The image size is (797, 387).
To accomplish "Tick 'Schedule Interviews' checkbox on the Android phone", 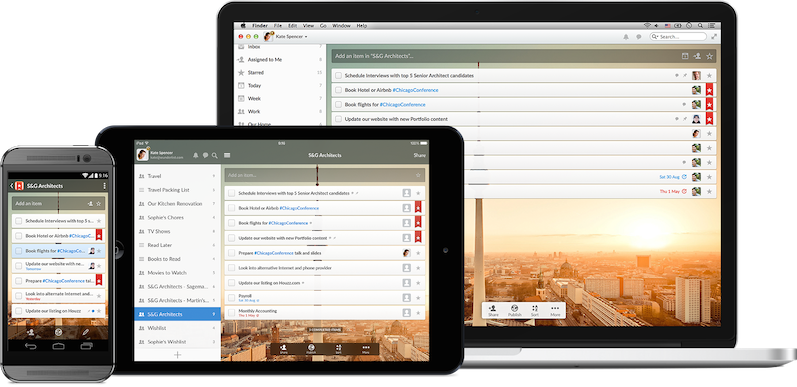I will [19, 221].
